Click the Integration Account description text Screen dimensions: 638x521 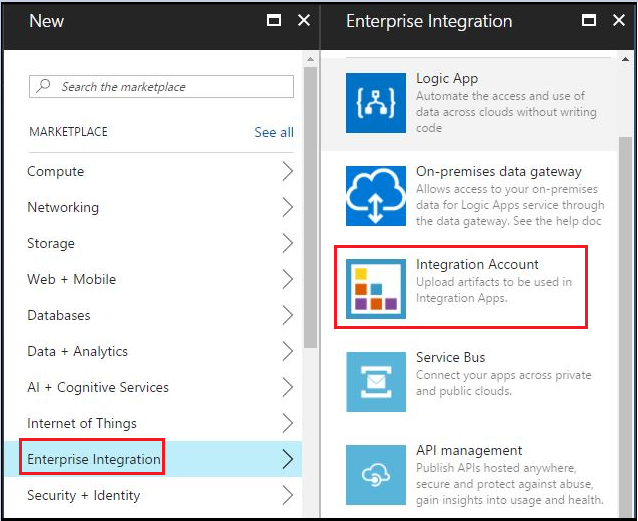pyautogui.click(x=494, y=290)
